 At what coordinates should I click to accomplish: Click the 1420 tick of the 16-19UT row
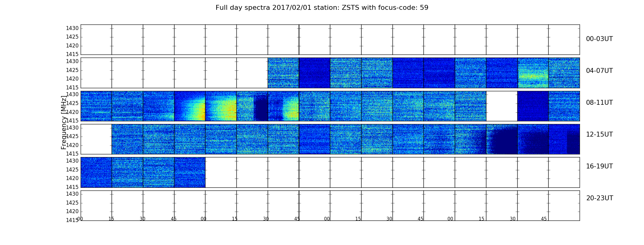tap(72, 179)
